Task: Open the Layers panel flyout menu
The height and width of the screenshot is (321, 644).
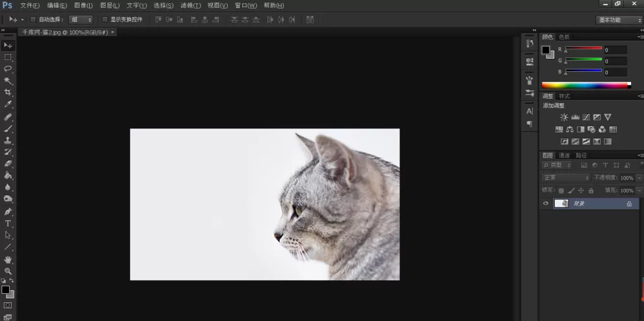Action: point(641,155)
